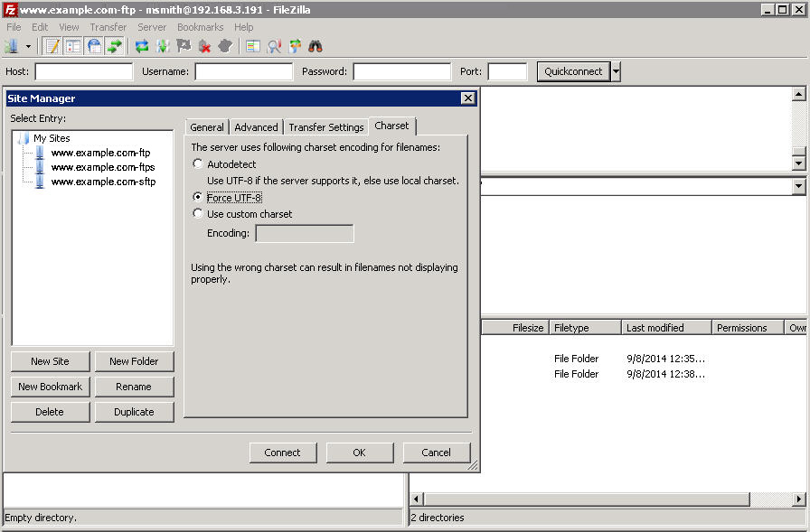Open the Site Manager toolbar icon
Image resolution: width=810 pixels, height=532 pixels.
12,46
